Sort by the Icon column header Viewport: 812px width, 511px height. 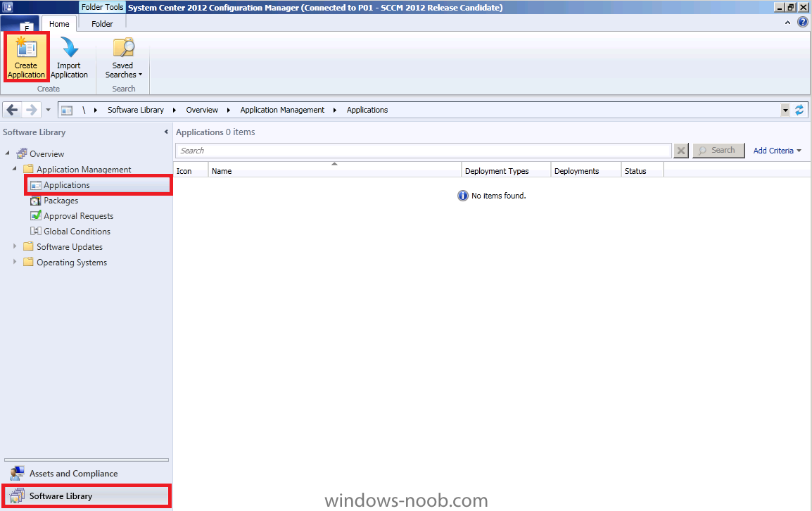point(191,171)
